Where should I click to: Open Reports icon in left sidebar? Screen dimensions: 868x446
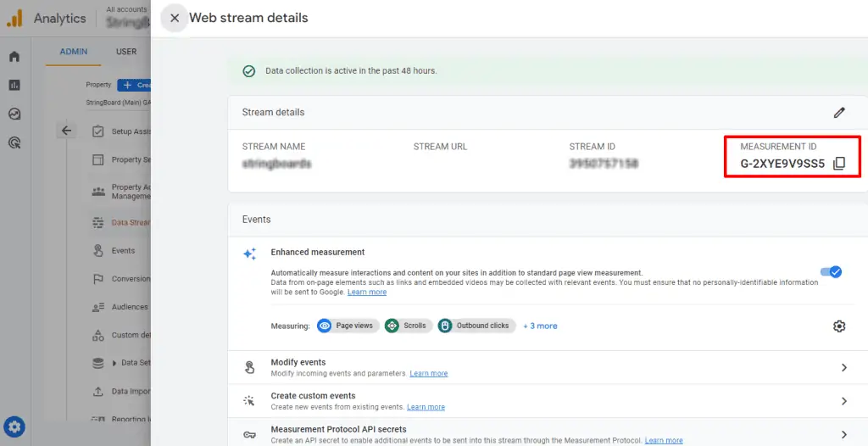(14, 86)
